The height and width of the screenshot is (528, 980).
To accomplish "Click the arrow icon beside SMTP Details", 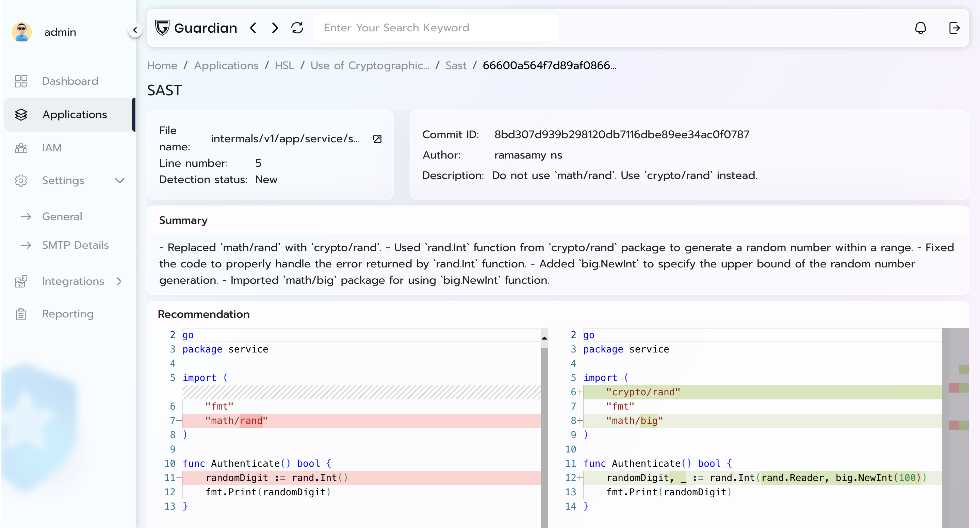I will (26, 245).
